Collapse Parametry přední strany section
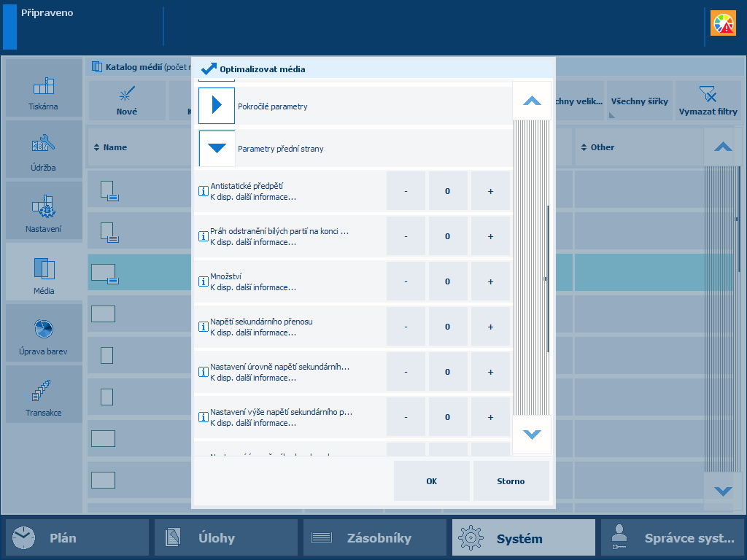The width and height of the screenshot is (747, 560). pyautogui.click(x=217, y=148)
